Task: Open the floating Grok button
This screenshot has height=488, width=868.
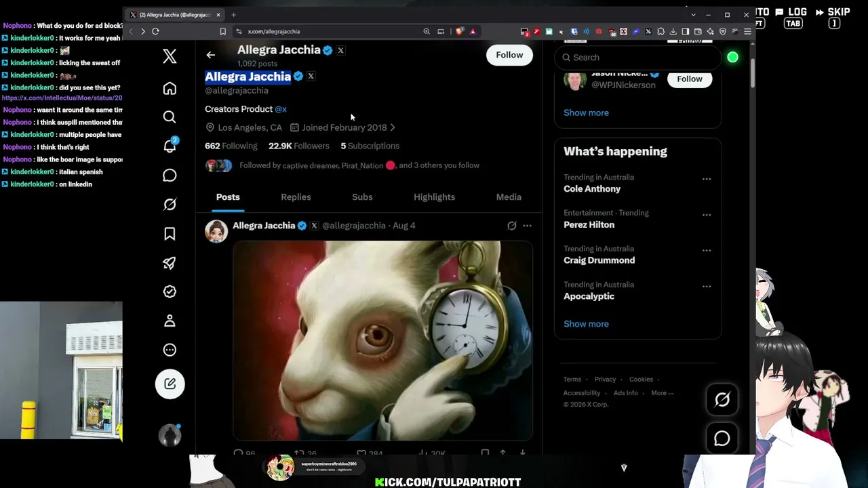Action: (722, 400)
